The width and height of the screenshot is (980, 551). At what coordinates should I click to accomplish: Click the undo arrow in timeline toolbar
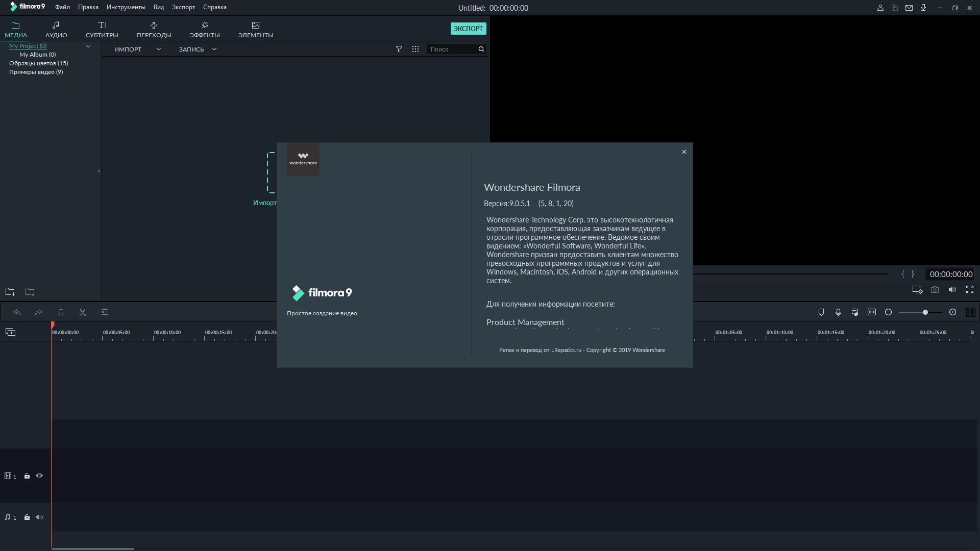17,312
